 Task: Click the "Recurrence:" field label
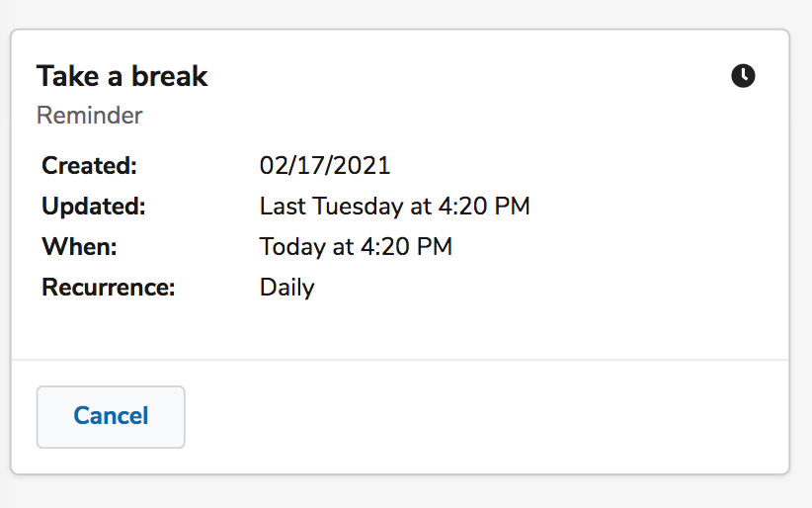(108, 288)
